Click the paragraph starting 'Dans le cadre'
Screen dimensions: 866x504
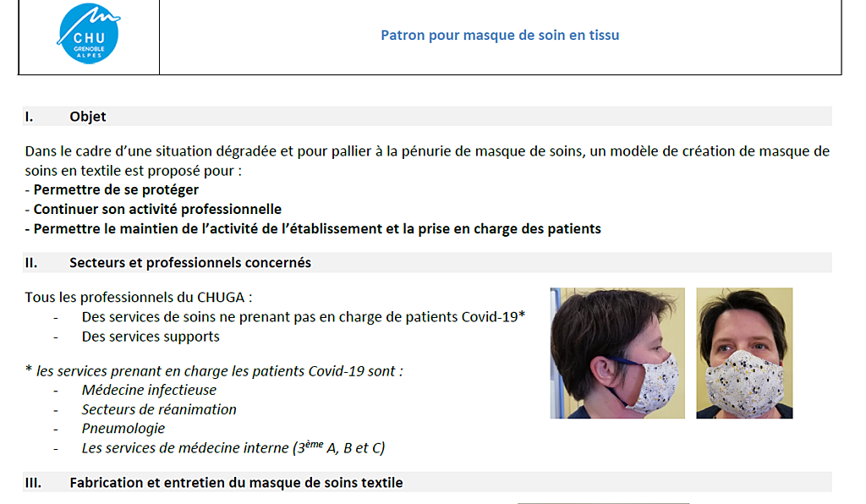[x=427, y=161]
